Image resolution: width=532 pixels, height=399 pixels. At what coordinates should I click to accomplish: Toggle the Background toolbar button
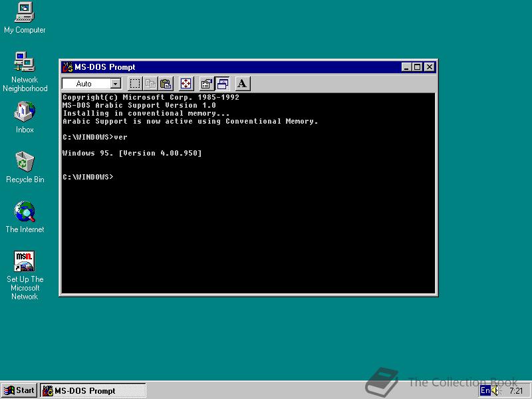coord(222,84)
